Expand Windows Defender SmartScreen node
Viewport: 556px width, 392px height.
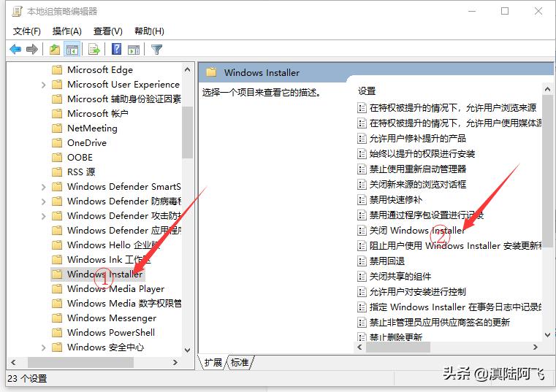point(43,187)
